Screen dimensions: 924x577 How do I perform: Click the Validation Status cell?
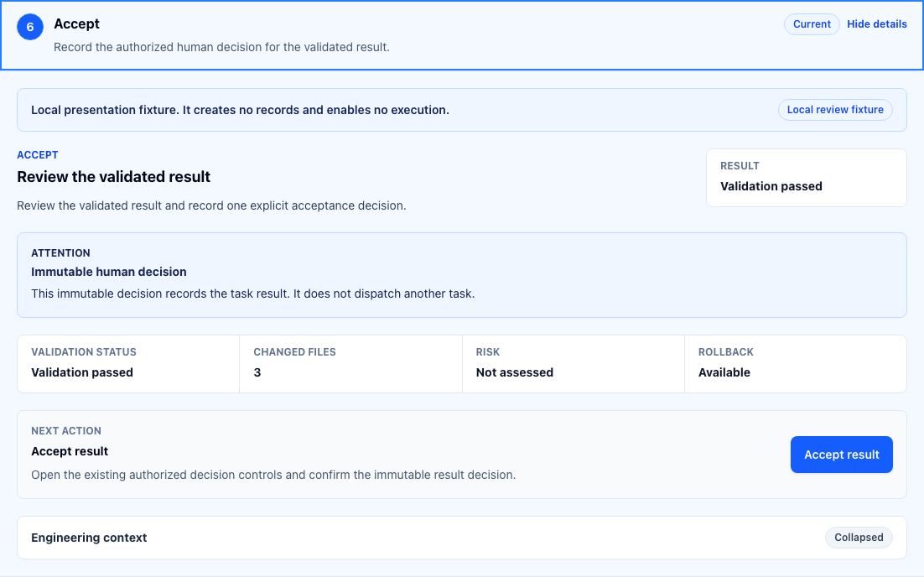(x=128, y=364)
